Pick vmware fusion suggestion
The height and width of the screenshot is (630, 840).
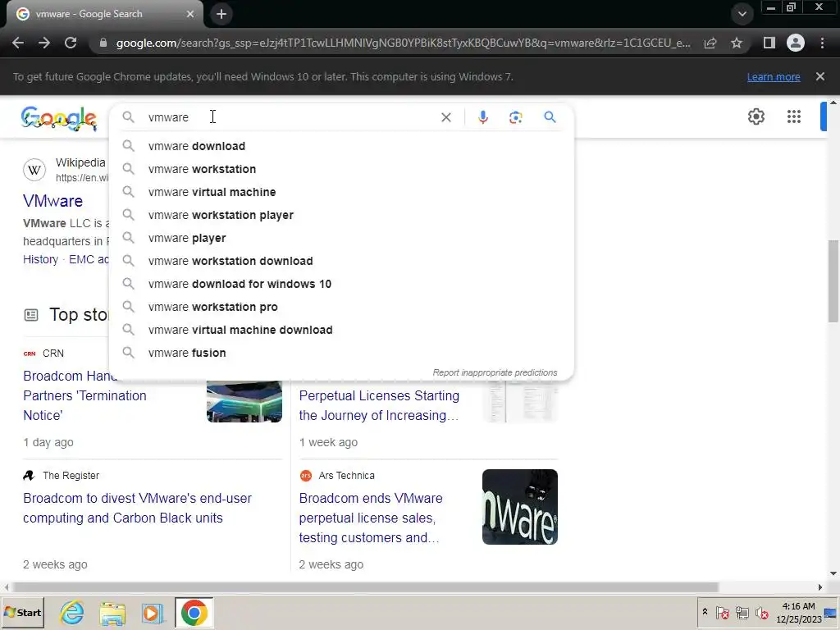tap(341, 354)
